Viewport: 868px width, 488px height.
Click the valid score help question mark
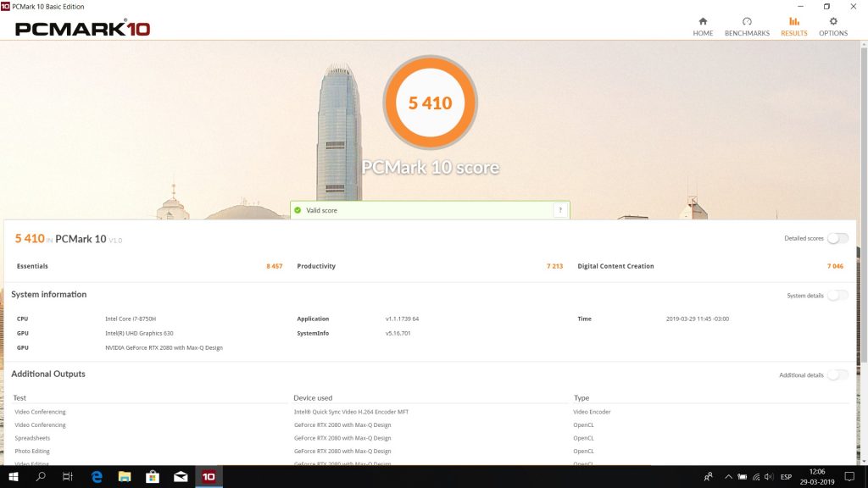click(x=559, y=210)
